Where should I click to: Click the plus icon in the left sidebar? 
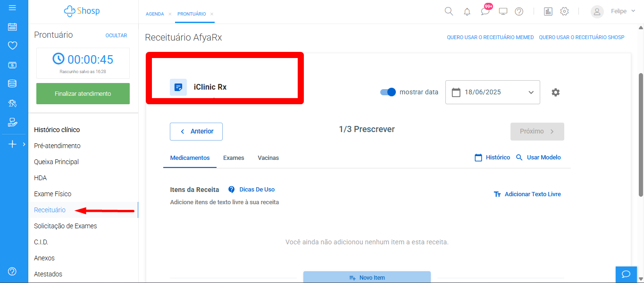point(13,144)
